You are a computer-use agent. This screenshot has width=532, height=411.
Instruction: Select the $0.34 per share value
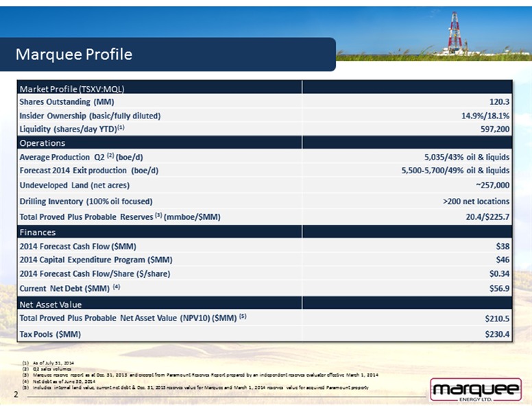499,274
